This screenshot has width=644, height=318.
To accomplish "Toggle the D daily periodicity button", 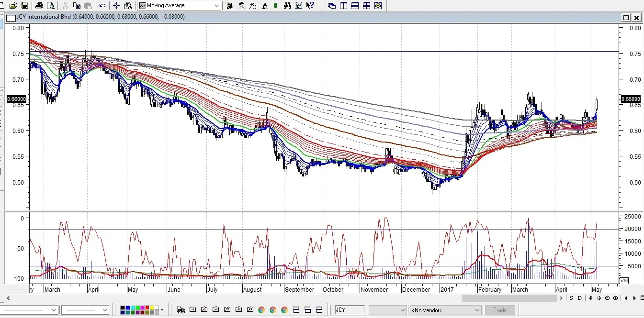I will click(x=579, y=298).
